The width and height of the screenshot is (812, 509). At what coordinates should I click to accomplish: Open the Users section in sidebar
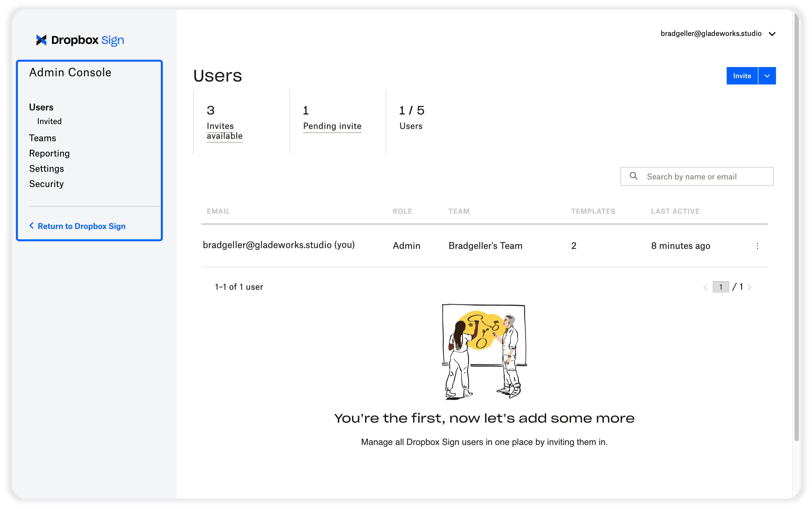coord(41,107)
